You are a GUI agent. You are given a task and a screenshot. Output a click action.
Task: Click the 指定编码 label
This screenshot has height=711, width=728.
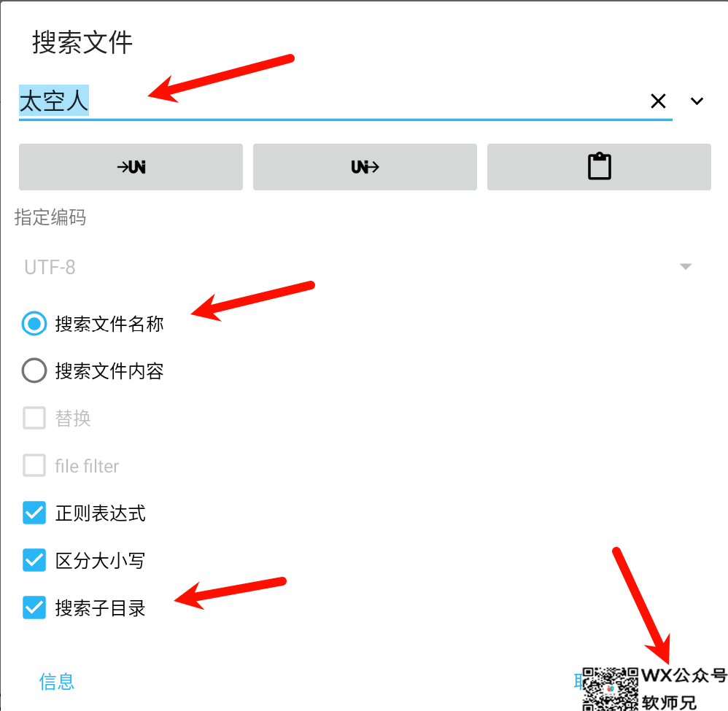coord(50,217)
